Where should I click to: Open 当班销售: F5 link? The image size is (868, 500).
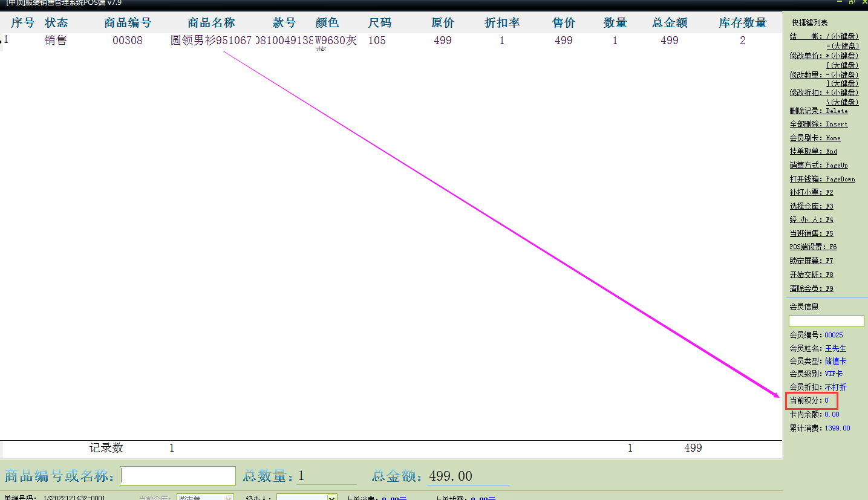click(811, 233)
